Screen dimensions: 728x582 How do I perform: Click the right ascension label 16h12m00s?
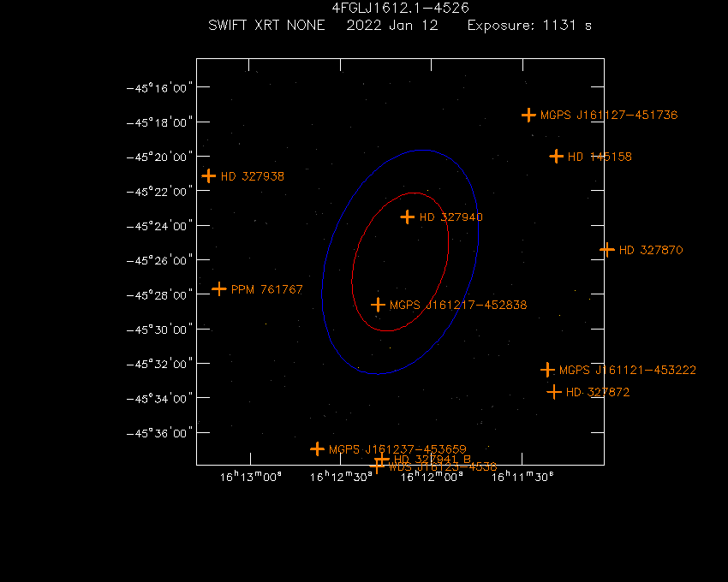[432, 476]
